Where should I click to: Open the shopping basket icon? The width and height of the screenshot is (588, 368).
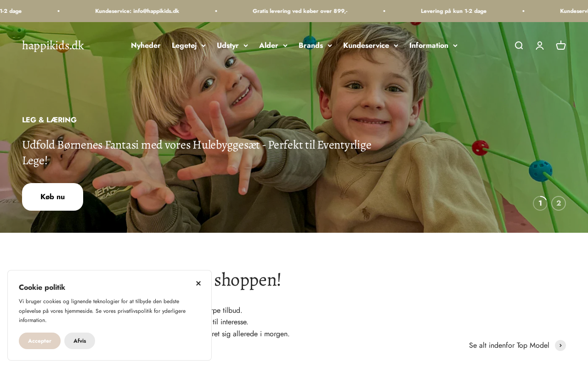tap(561, 46)
